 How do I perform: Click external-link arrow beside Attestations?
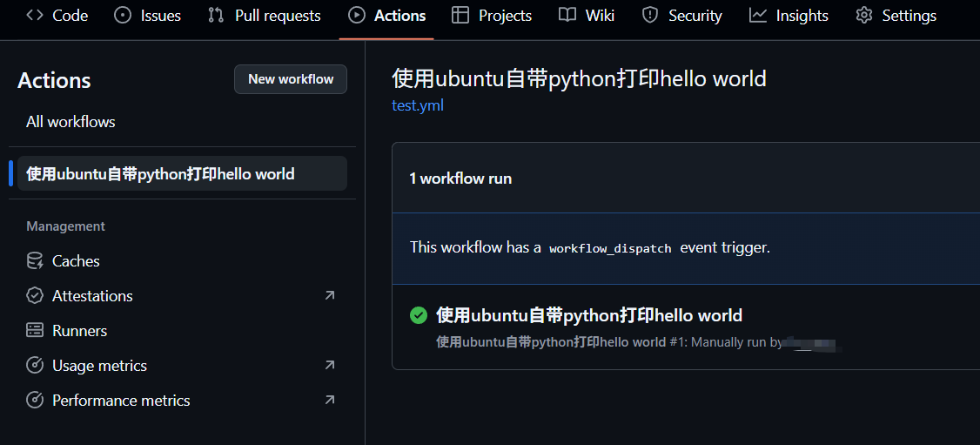click(329, 295)
